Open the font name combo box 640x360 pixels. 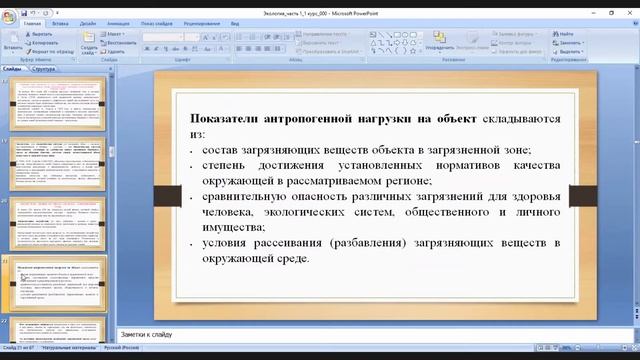click(x=163, y=37)
